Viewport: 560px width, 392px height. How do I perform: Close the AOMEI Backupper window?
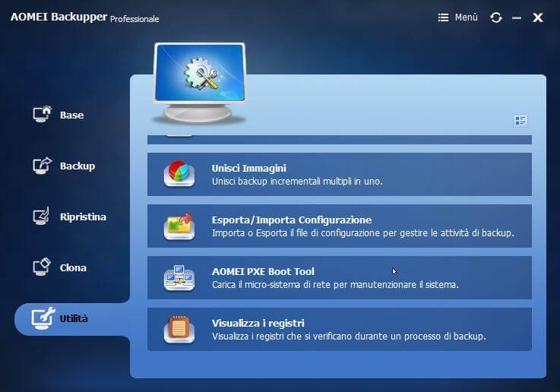pos(538,17)
